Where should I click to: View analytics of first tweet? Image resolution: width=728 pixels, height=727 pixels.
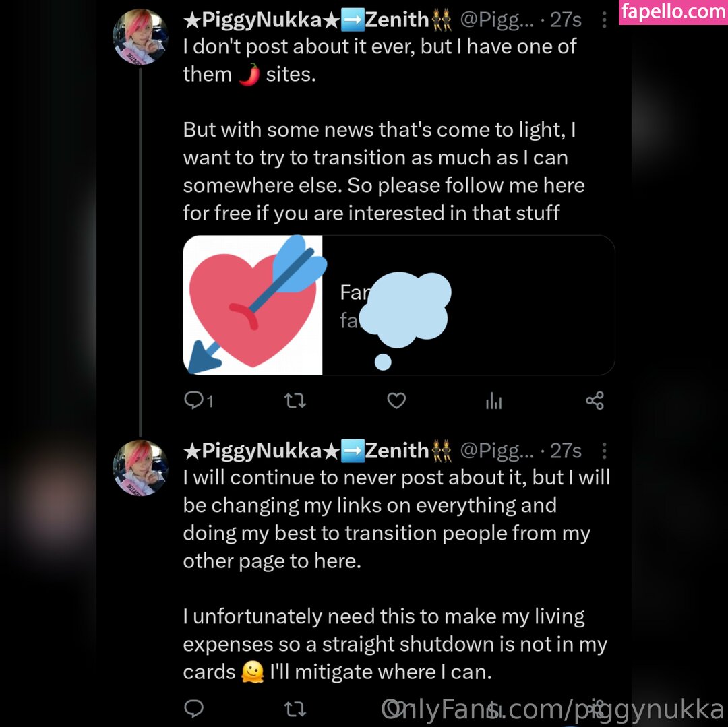tap(493, 401)
